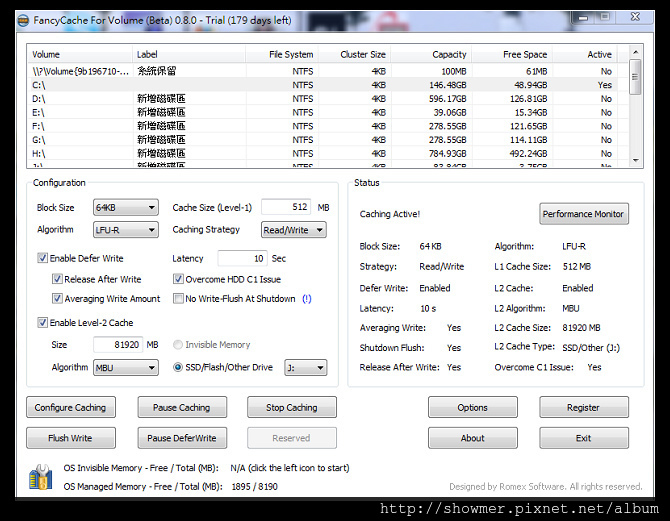Click volume list scrollbar down arrow
The height and width of the screenshot is (521, 670).
[635, 160]
